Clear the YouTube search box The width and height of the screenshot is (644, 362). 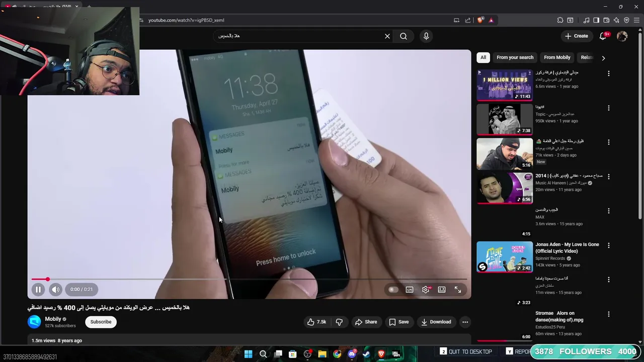(x=387, y=36)
